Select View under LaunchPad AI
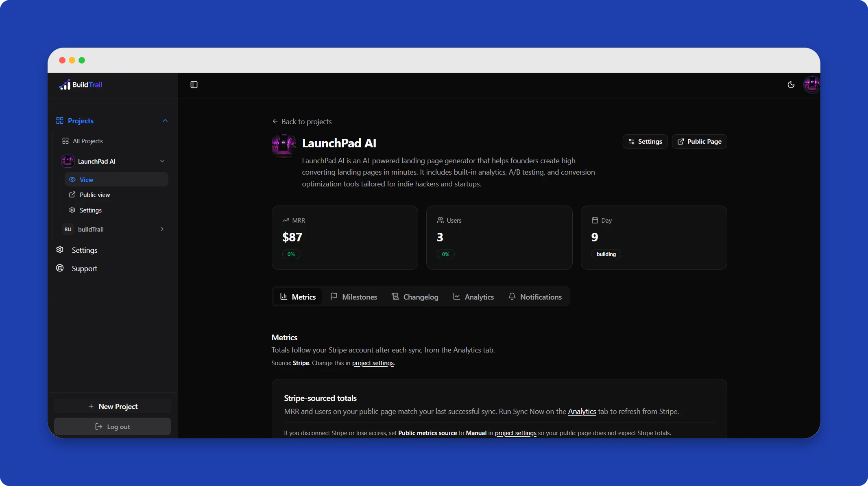Image resolution: width=868 pixels, height=486 pixels. click(116, 180)
